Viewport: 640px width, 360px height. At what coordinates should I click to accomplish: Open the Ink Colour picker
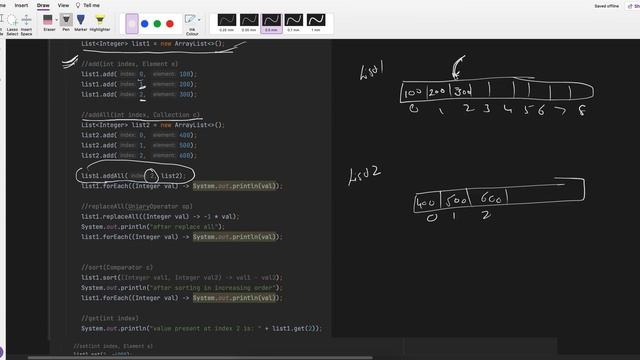point(191,24)
